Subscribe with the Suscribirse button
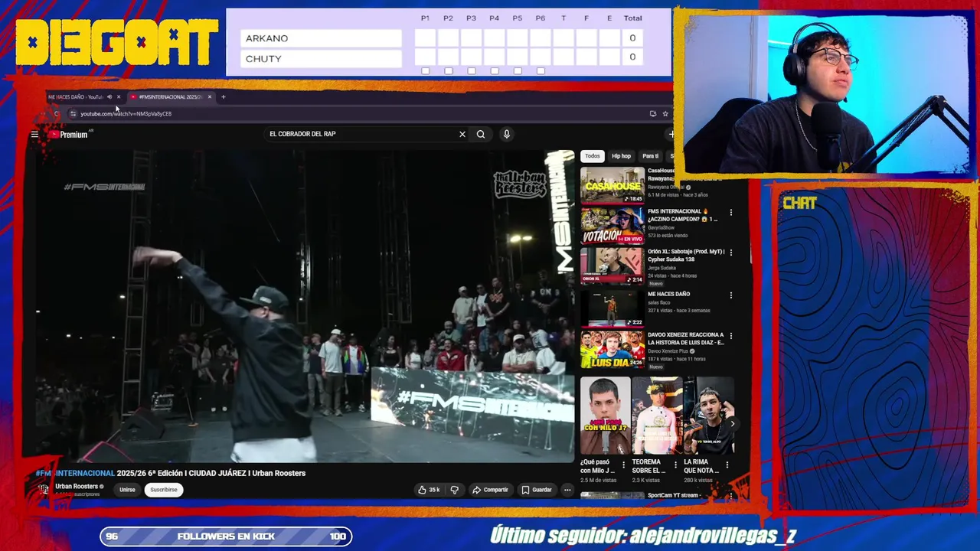Viewport: 980px width, 551px height. point(164,490)
